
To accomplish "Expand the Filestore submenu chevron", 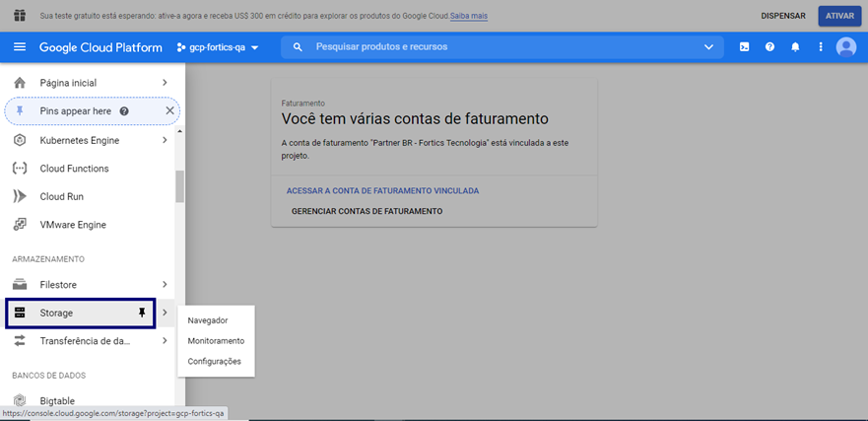I will click(x=165, y=285).
